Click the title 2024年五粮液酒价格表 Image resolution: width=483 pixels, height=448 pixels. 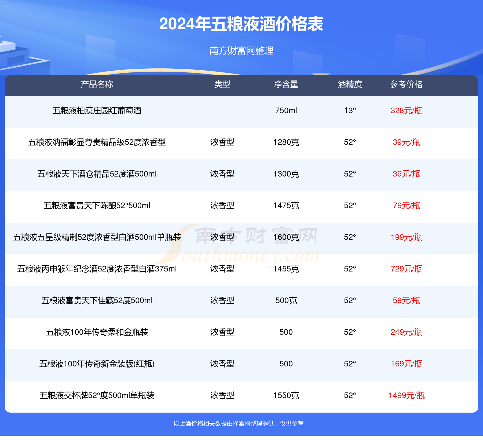coord(241,24)
